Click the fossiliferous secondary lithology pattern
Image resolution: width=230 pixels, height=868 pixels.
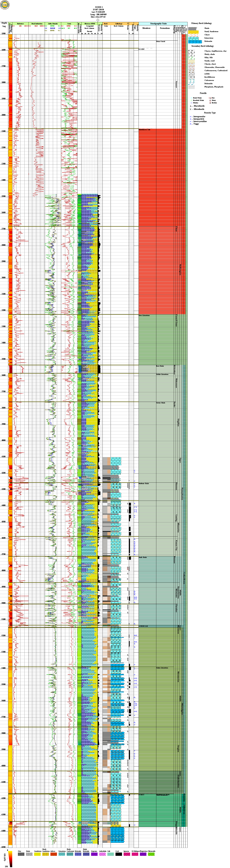coord(191,77)
